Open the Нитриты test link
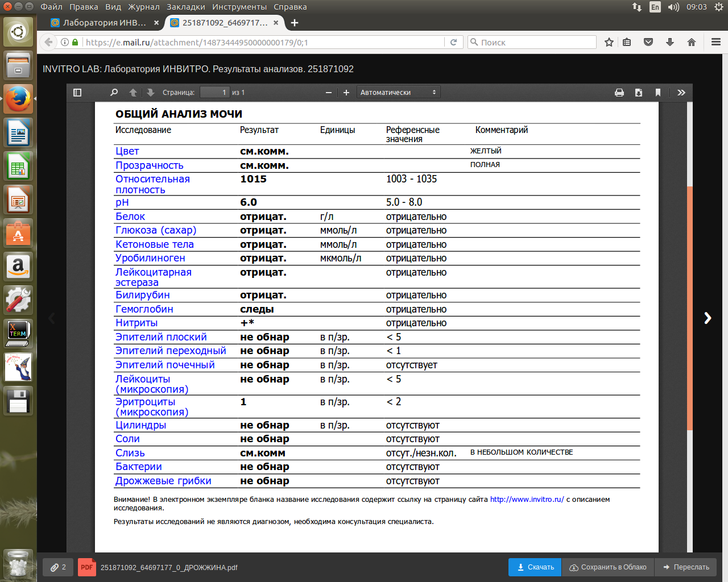 [136, 323]
